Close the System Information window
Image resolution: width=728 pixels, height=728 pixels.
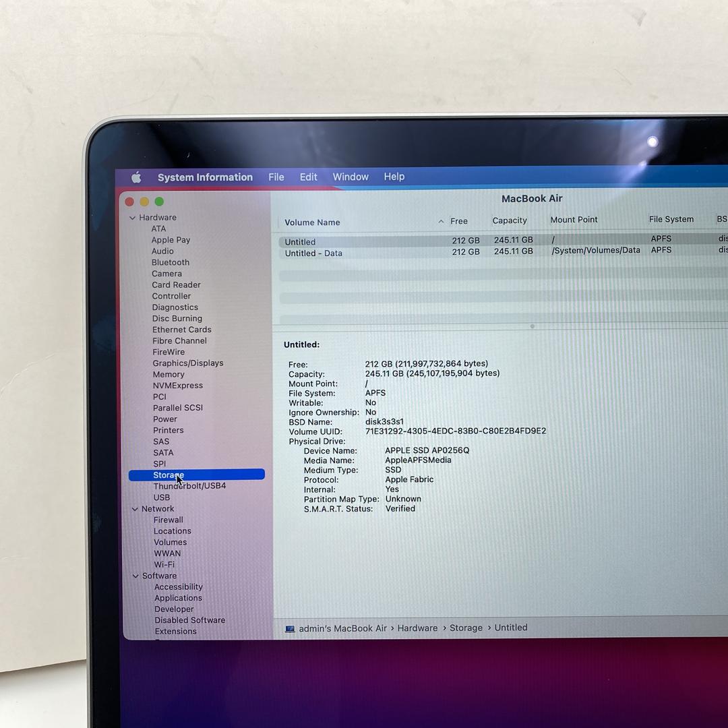point(129,202)
